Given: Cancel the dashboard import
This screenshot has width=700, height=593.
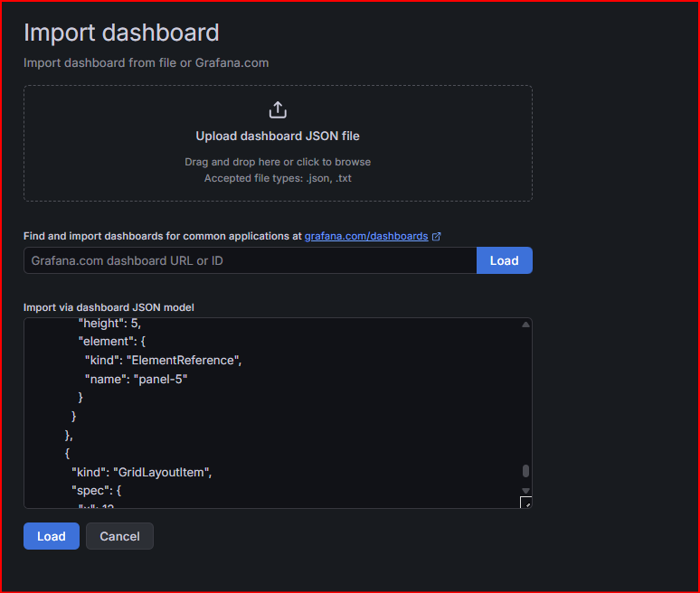Looking at the screenshot, I should 119,536.
